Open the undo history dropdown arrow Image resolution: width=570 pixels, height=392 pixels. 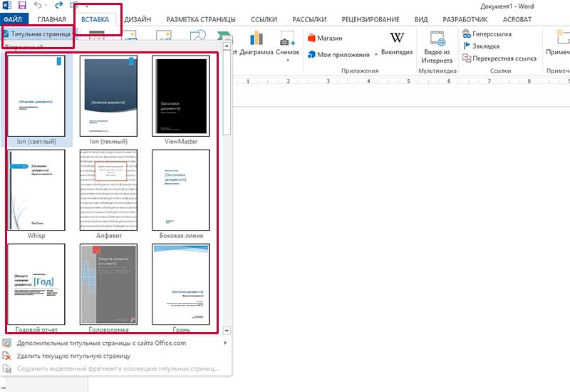(x=46, y=6)
